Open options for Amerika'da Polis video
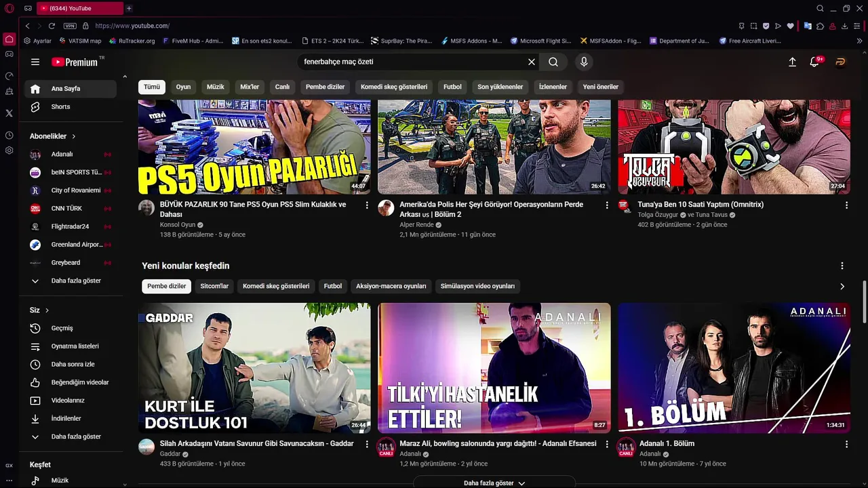This screenshot has height=488, width=868. (607, 205)
